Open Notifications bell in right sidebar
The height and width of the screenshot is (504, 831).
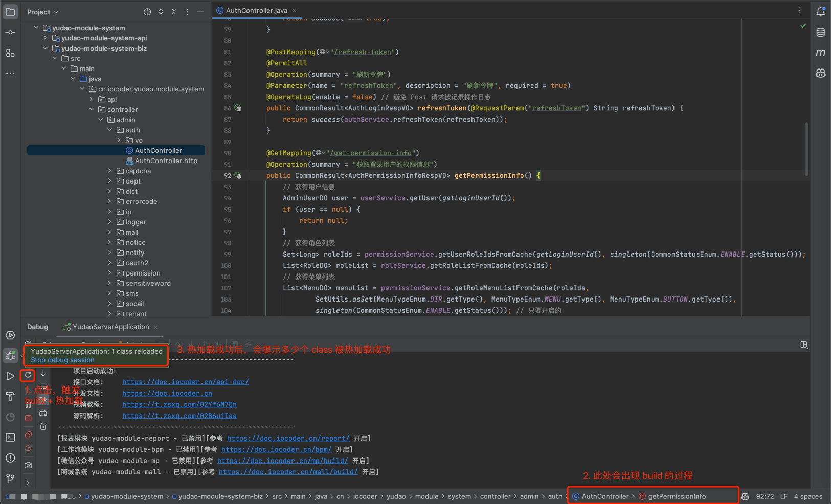820,12
